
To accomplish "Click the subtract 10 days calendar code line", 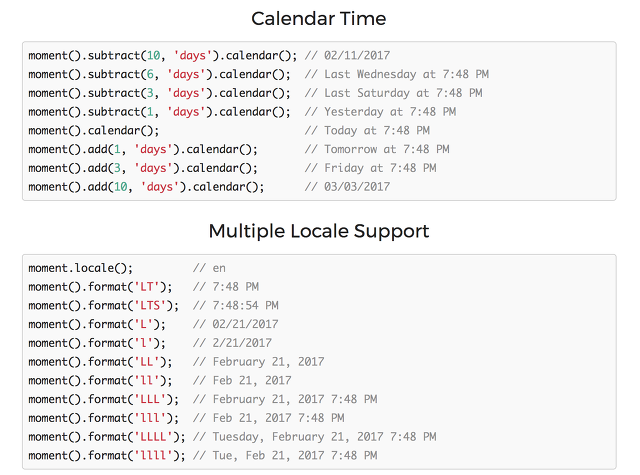I will 163,55.
